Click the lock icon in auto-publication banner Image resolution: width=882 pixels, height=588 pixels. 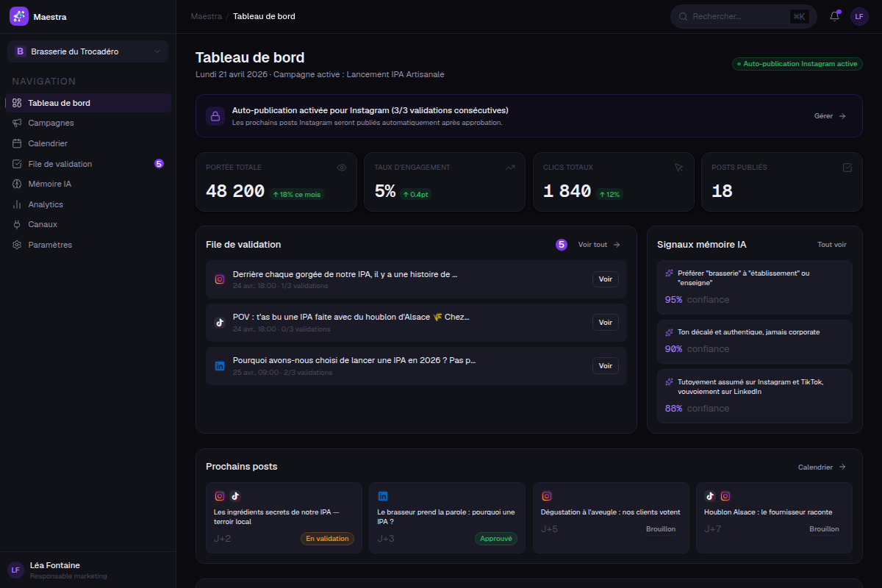(x=215, y=116)
